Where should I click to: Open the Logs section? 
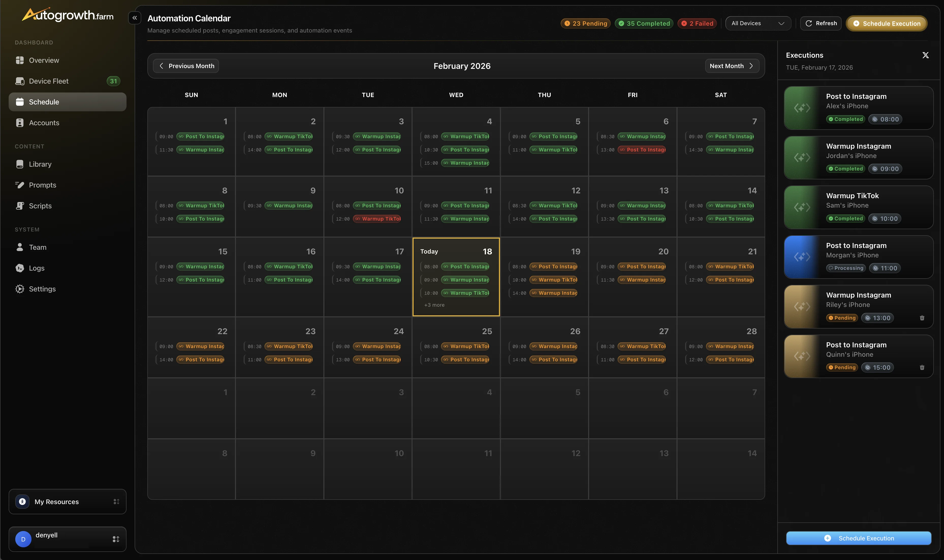pos(20,268)
